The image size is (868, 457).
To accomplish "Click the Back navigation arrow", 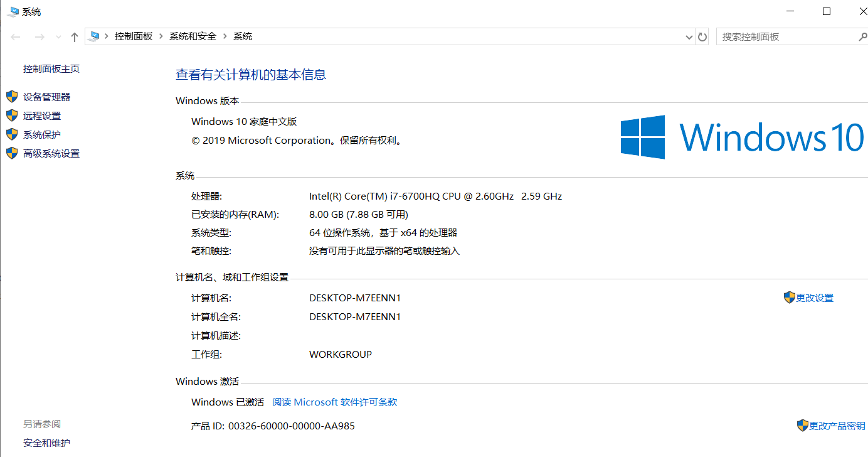I will click(16, 37).
